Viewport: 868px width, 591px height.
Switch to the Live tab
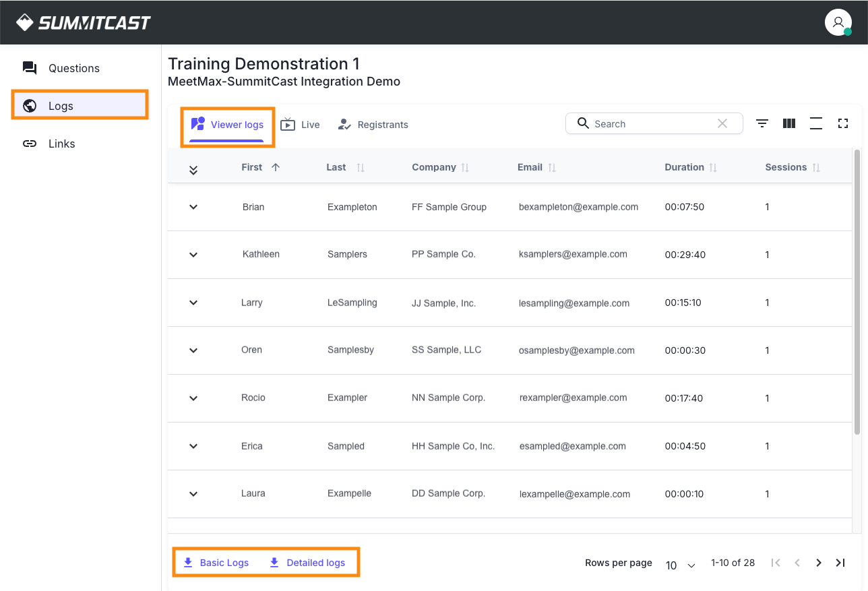(x=301, y=125)
